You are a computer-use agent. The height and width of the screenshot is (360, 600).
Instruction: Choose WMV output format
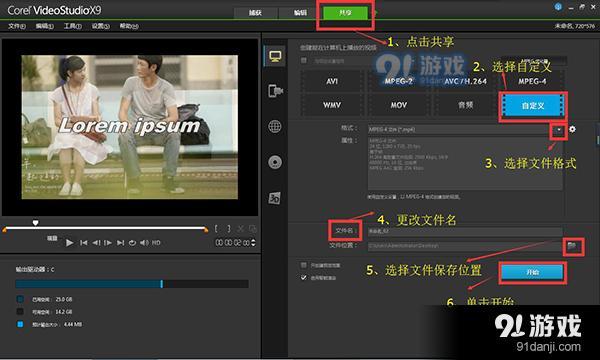coord(332,105)
